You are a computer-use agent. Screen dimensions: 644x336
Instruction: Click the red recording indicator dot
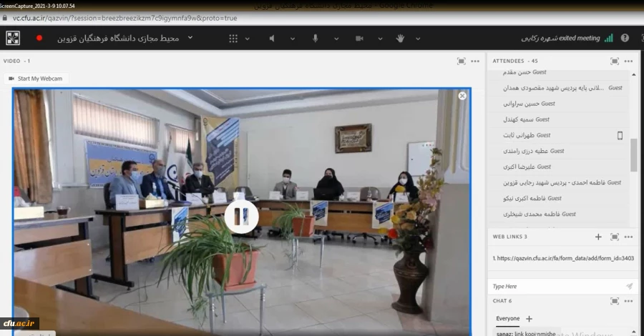(x=39, y=38)
